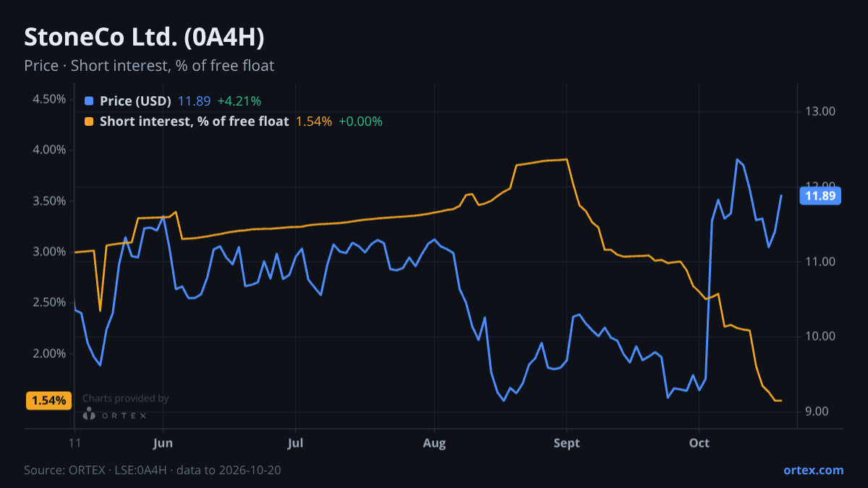
Task: Click the source line in the footer
Action: (153, 470)
